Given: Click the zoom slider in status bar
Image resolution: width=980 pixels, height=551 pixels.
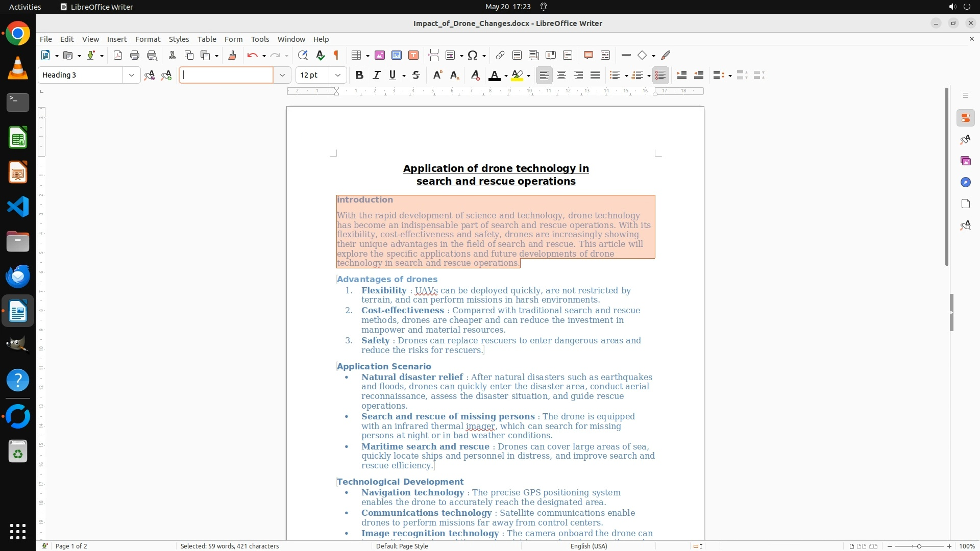Looking at the screenshot, I should coord(919,546).
